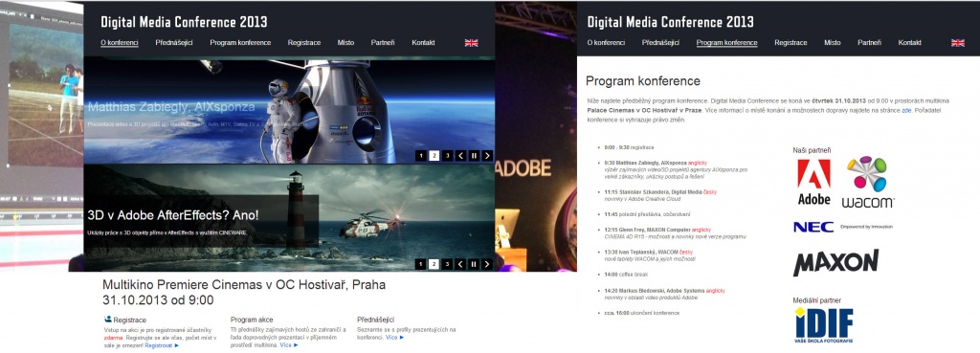Viewport: 980px width, 353px height.
Task: Pause the top slideshow with pause button
Action: coord(474,156)
